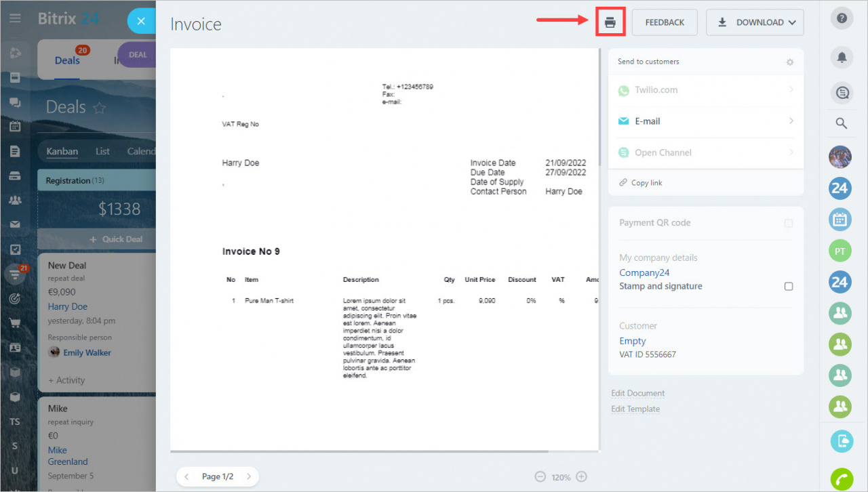
Task: Click the magnifier search icon in right rail
Action: pyautogui.click(x=842, y=123)
